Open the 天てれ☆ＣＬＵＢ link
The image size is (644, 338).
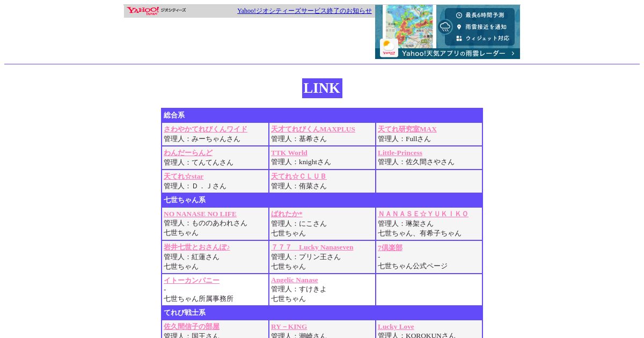point(299,177)
